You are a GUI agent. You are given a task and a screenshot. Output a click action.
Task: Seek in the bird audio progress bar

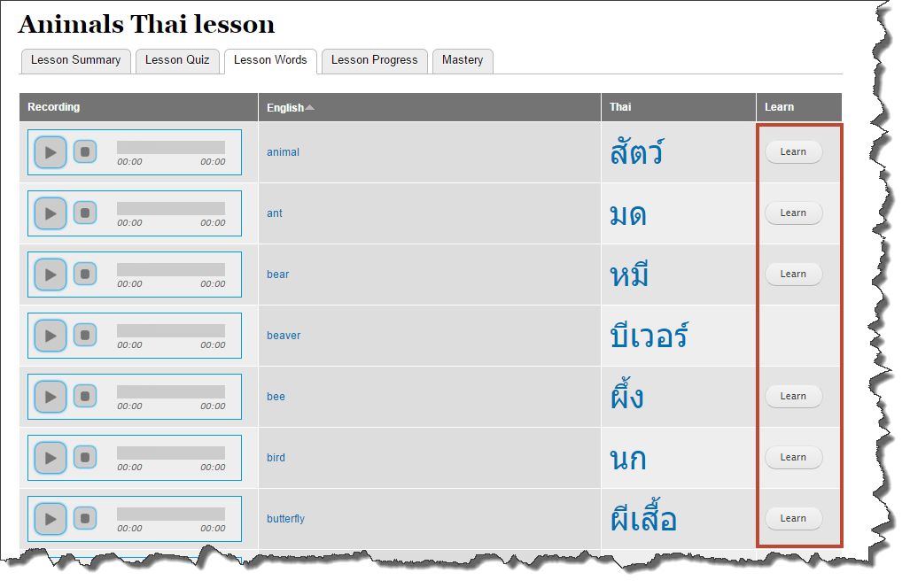(171, 453)
